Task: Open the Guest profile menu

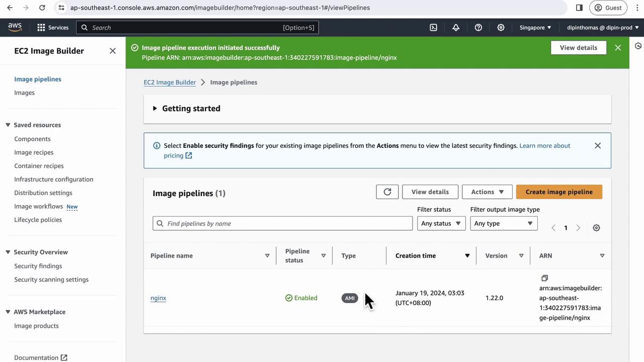Action: [609, 8]
